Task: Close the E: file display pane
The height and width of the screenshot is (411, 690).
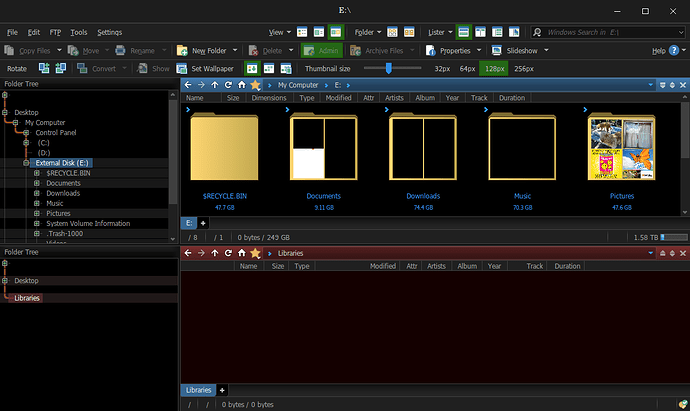Action: pyautogui.click(x=683, y=85)
